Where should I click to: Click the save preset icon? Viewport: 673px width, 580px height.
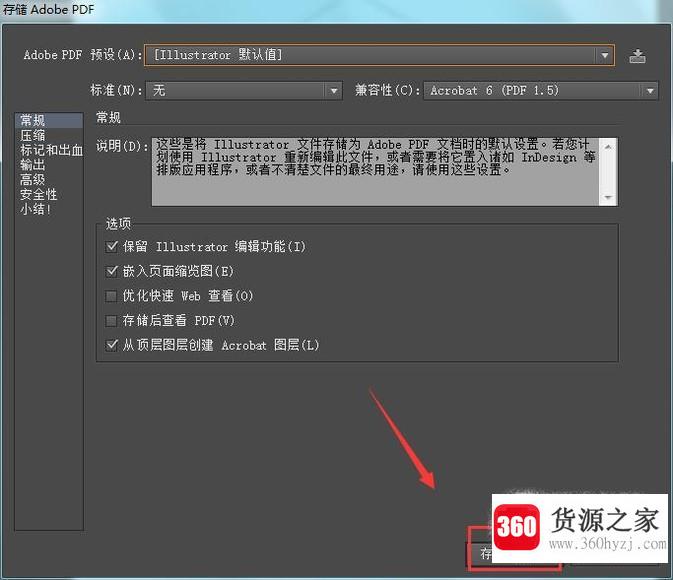637,56
